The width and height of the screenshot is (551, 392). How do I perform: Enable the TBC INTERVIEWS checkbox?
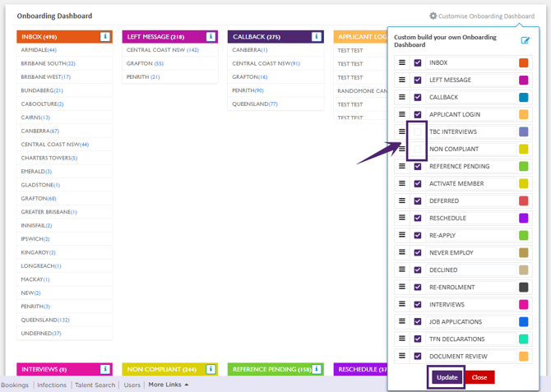click(x=418, y=131)
